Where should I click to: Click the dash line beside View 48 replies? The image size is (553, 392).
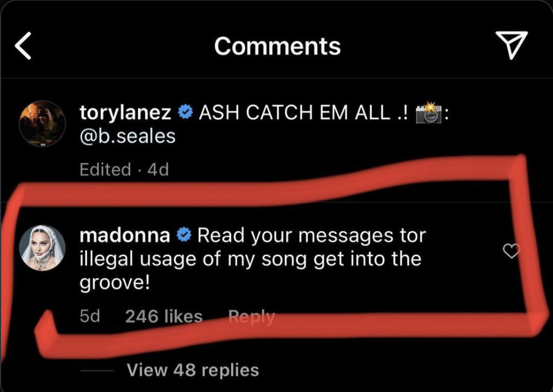[x=96, y=371]
